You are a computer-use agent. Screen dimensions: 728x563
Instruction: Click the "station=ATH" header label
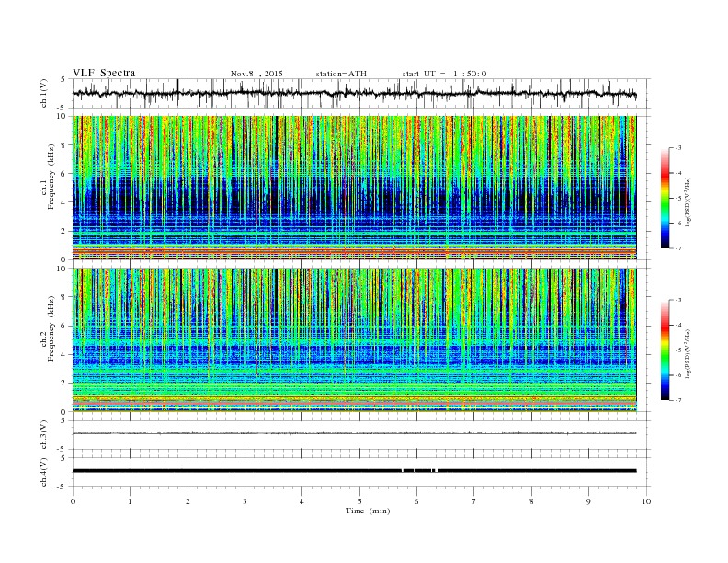pos(341,74)
